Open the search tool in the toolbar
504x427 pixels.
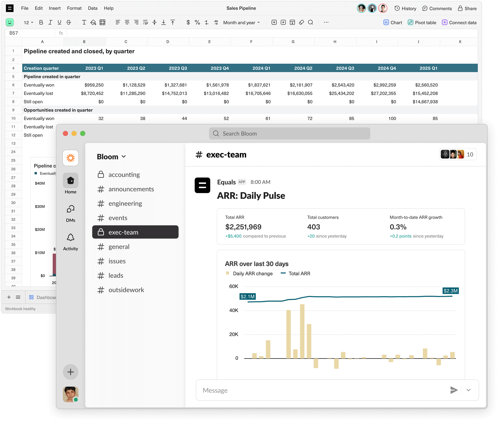tap(310, 22)
